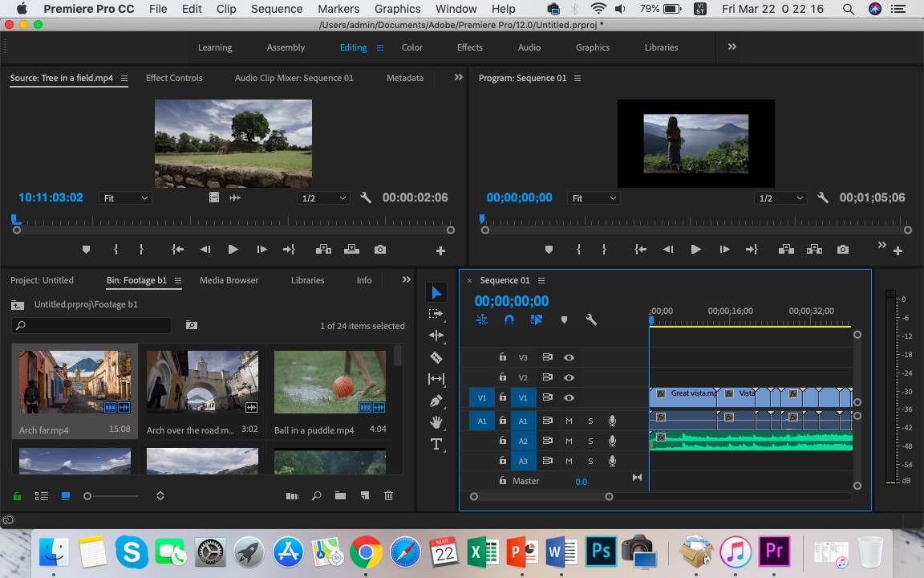Viewport: 924px width, 578px height.
Task: Open the Effect Controls tab
Action: point(174,78)
